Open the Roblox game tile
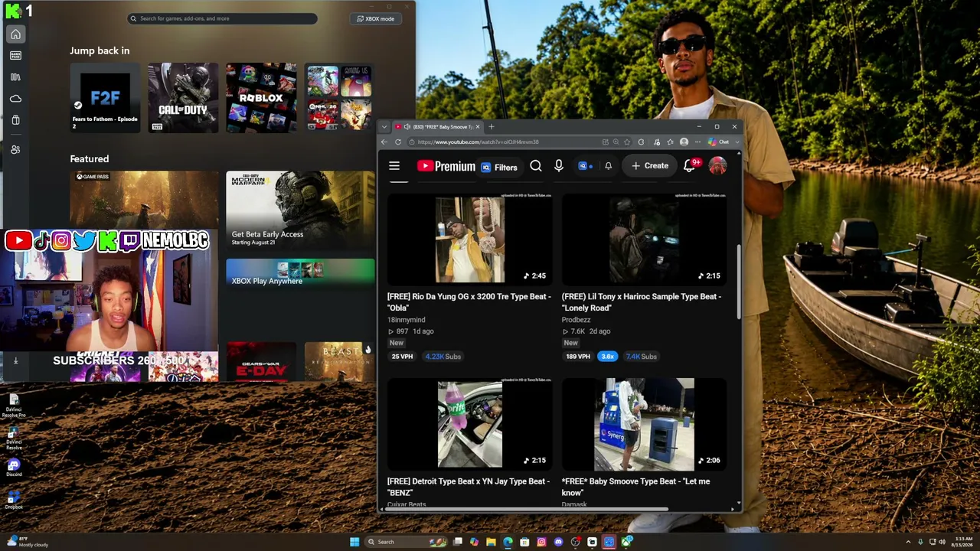This screenshot has width=980, height=551. click(261, 97)
